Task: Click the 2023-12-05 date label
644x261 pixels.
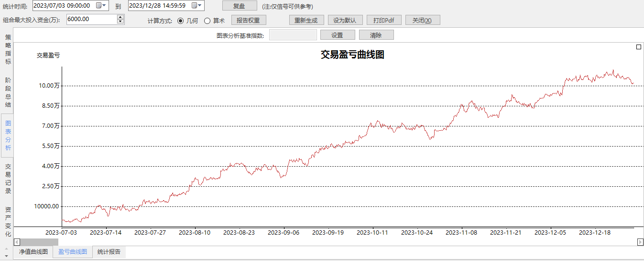Action: click(550, 233)
